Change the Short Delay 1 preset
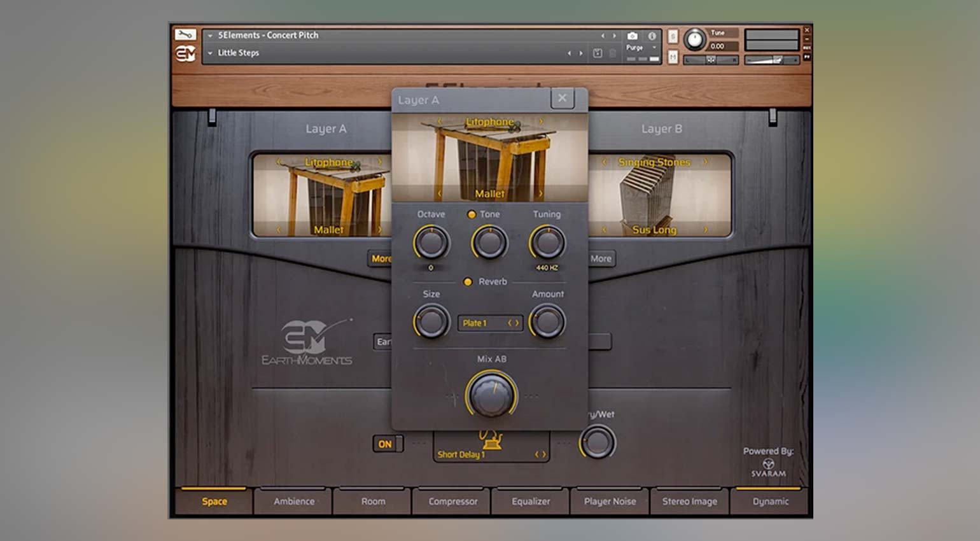Viewport: 980px width, 541px height. pyautogui.click(x=491, y=454)
